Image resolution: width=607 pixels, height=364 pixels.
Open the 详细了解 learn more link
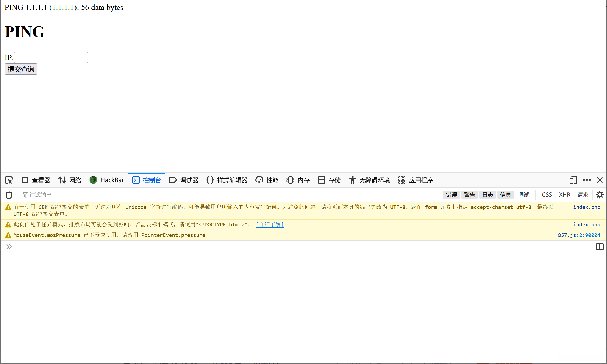coord(270,224)
